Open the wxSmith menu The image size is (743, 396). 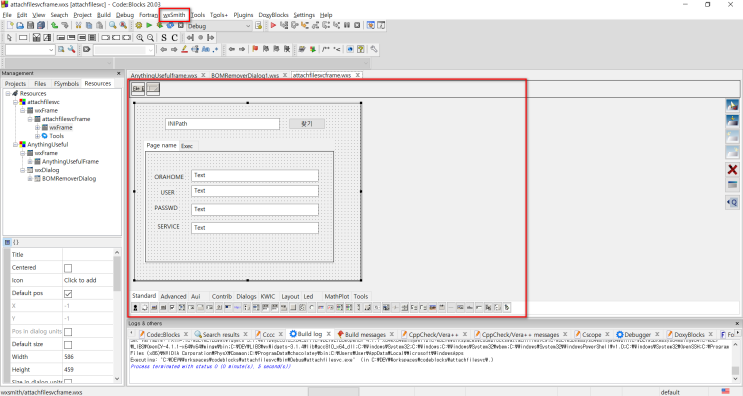[174, 15]
